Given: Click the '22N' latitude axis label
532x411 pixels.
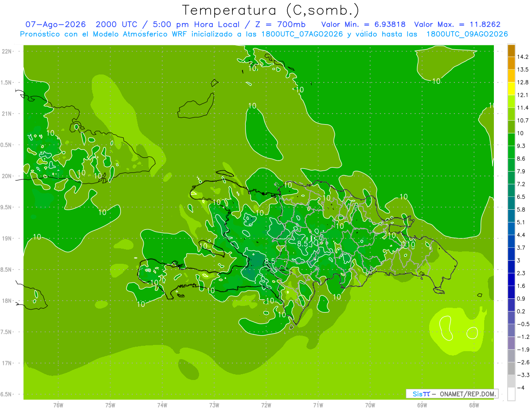Looking at the screenshot, I should (7, 51).
